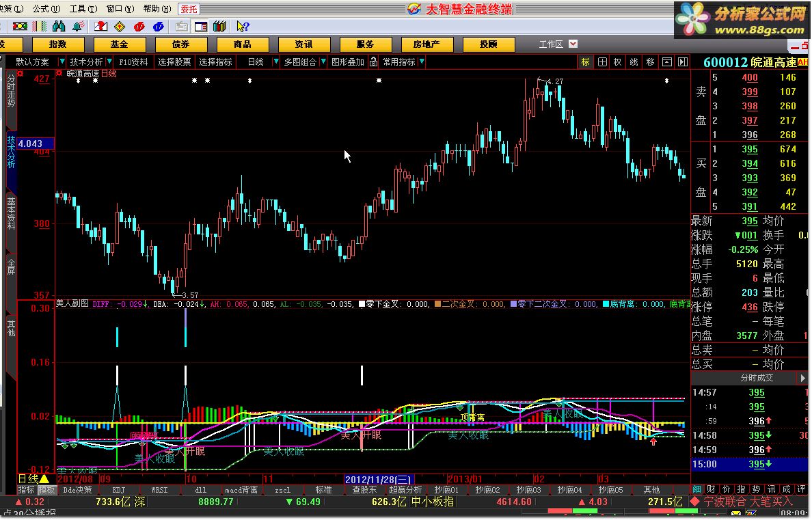This screenshot has width=812, height=520.
Task: Click the panel-collapse window icon
Action: pyautogui.click(x=667, y=62)
